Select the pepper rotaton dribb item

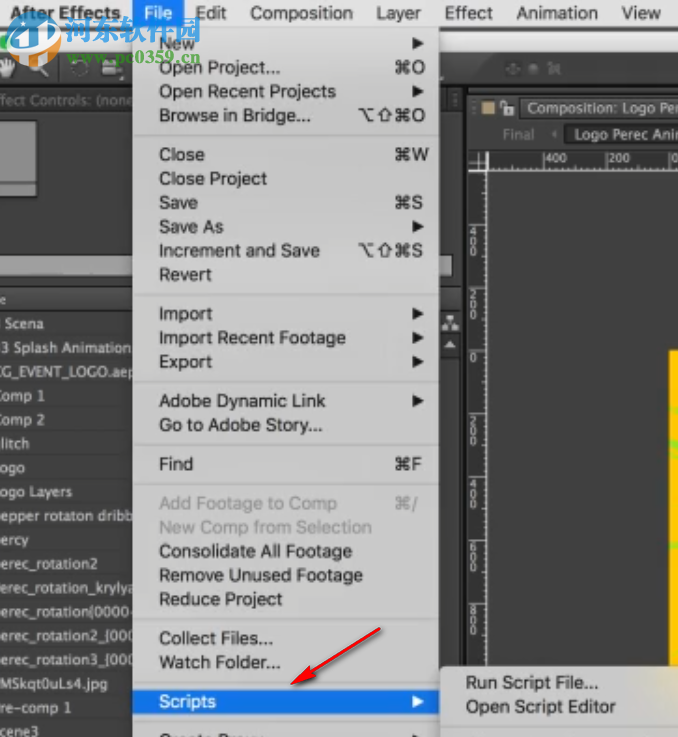66,516
